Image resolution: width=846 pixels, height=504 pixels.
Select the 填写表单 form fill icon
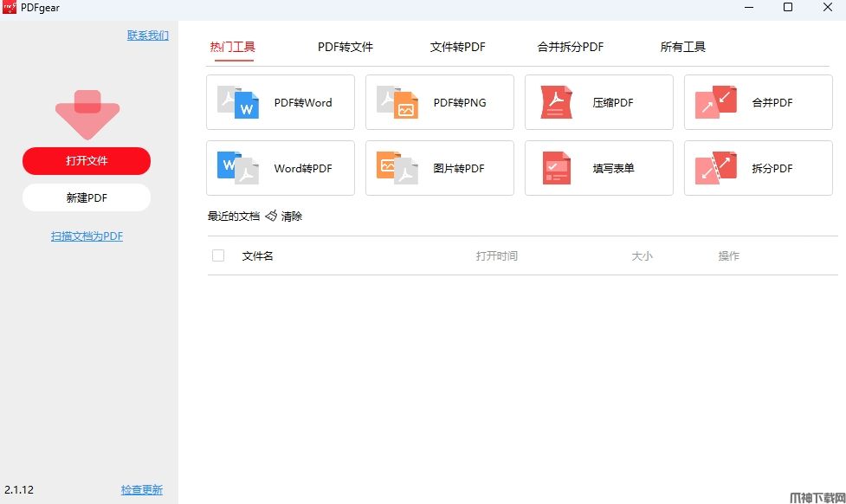[x=557, y=169]
